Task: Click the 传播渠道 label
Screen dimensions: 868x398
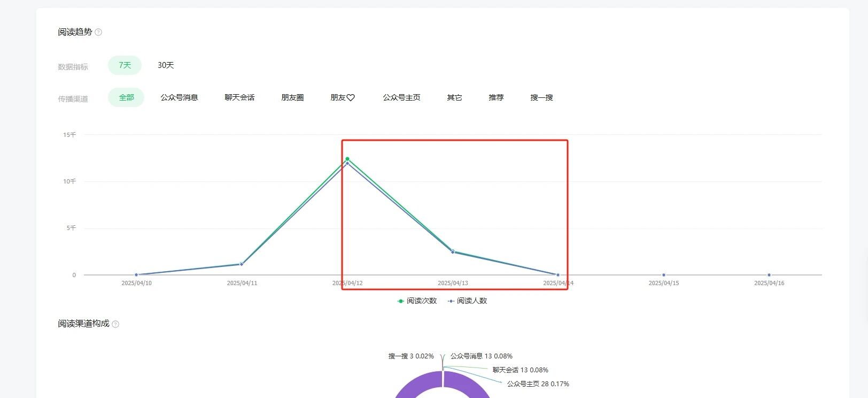Action: tap(73, 99)
